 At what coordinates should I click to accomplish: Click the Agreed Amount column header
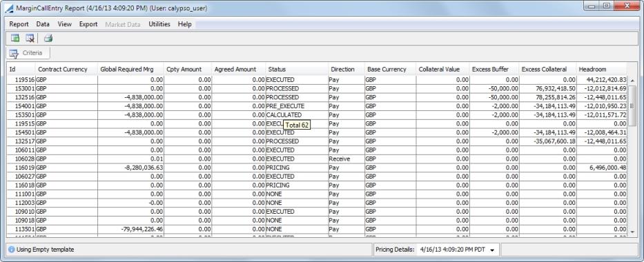239,70
